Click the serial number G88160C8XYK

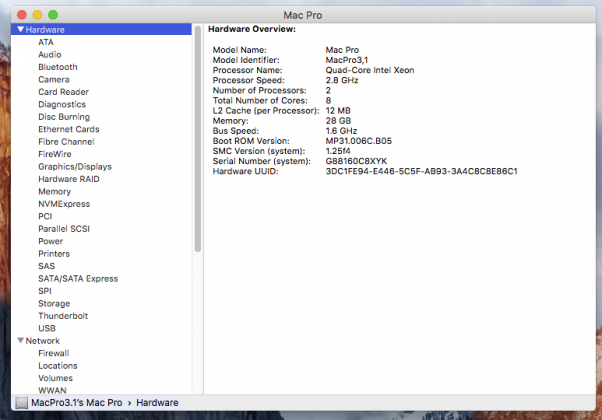click(356, 161)
